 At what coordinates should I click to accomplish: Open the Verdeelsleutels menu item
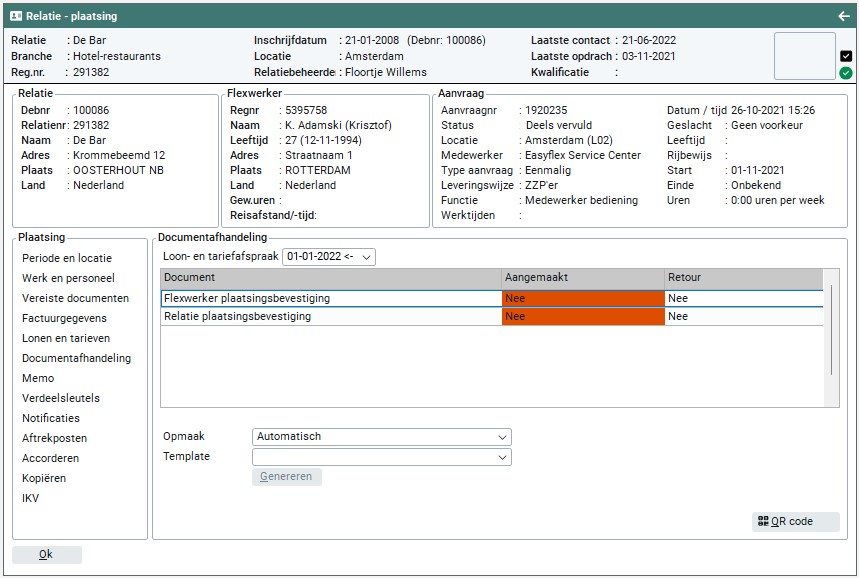pos(61,398)
